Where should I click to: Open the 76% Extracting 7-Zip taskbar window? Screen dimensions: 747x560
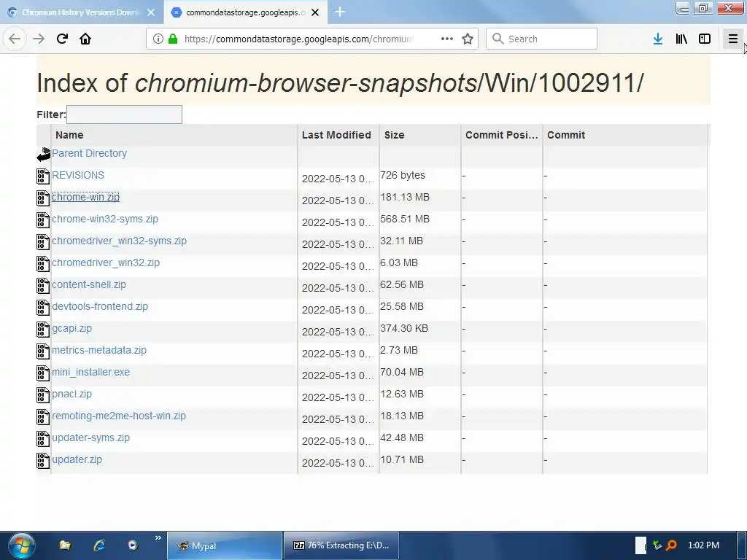(341, 545)
